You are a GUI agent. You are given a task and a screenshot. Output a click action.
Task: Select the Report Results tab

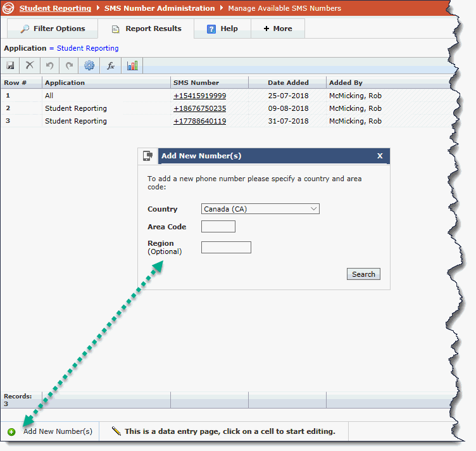point(146,29)
